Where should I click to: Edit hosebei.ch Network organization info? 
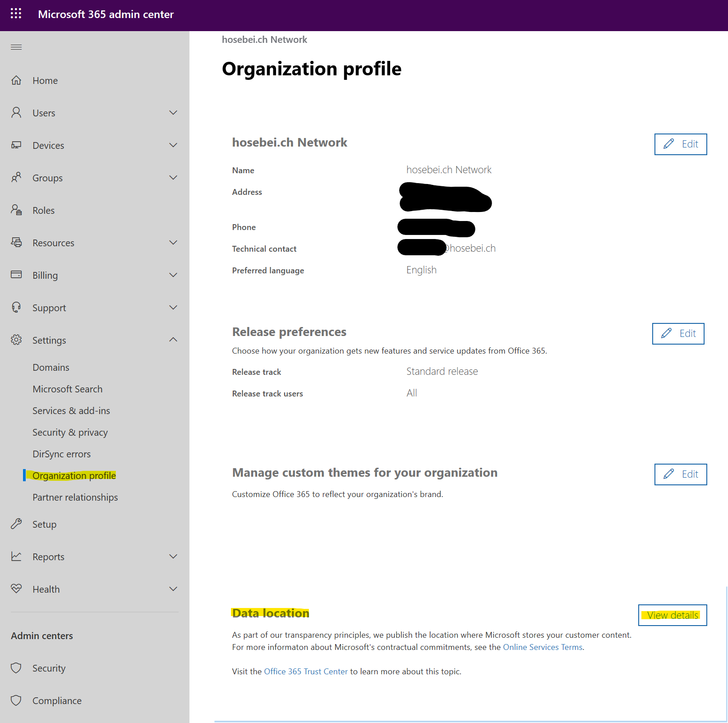click(x=681, y=144)
